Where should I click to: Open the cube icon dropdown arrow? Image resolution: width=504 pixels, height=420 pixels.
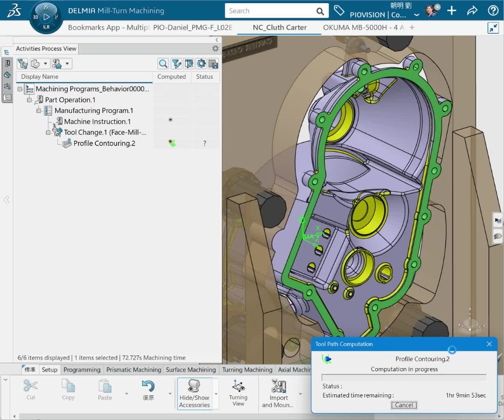(x=45, y=64)
